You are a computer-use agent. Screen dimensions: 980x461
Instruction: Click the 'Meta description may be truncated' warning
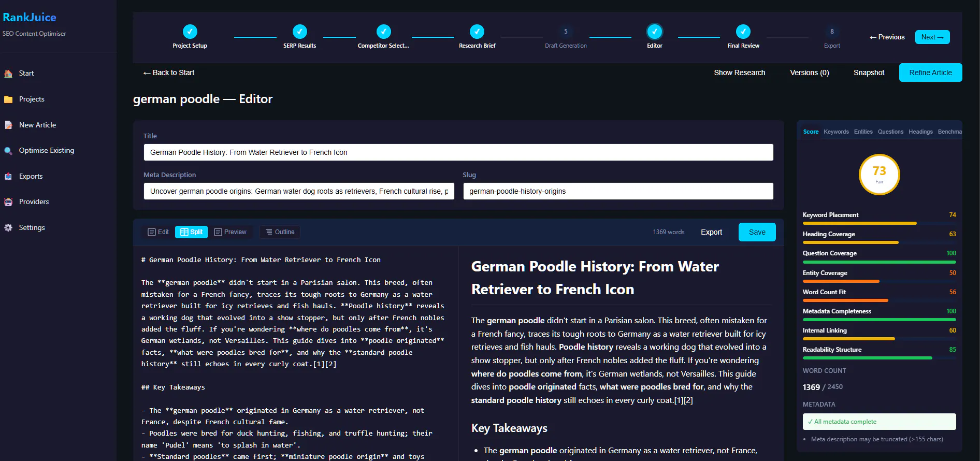[876, 439]
